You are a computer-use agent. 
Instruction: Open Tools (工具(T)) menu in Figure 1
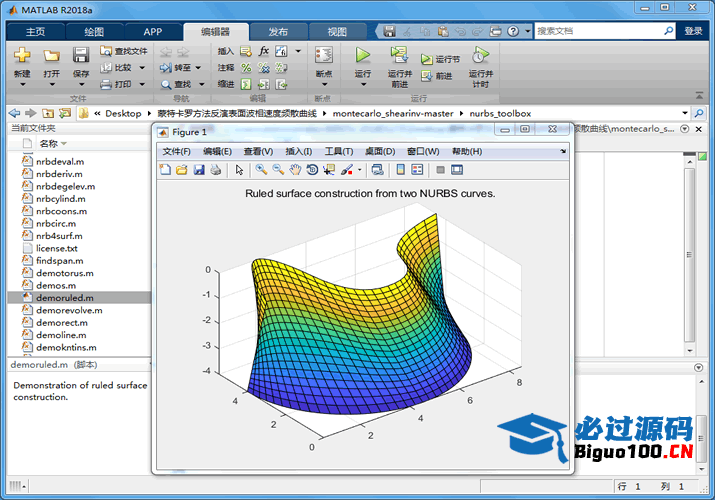point(339,151)
